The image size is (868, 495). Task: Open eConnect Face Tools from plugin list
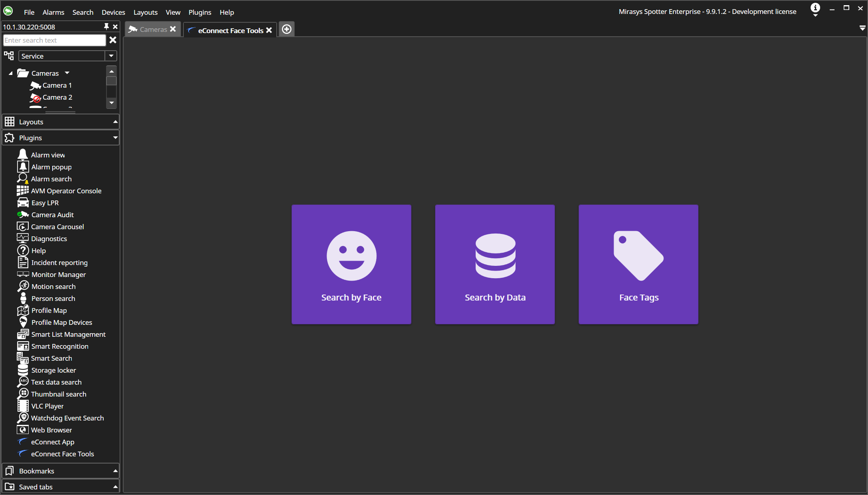click(x=63, y=454)
